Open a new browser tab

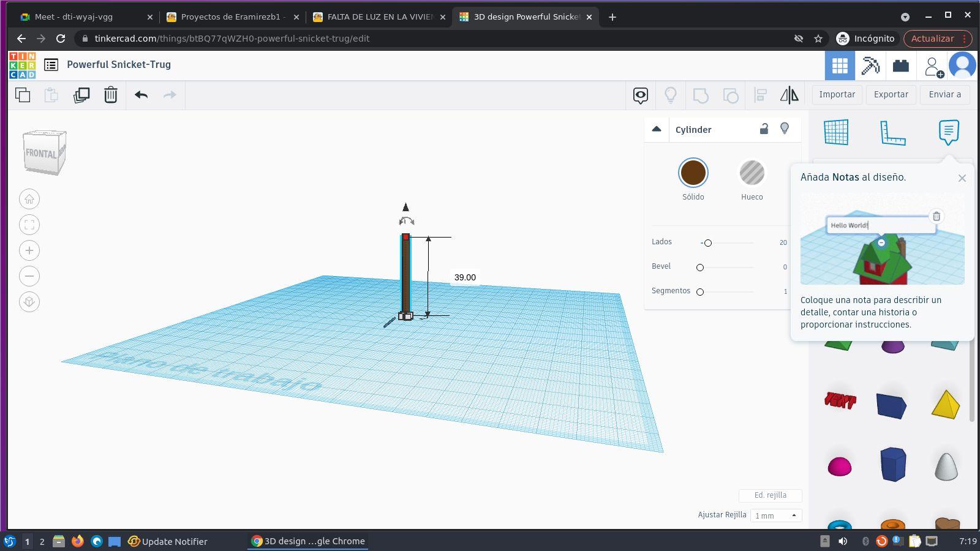pos(612,17)
